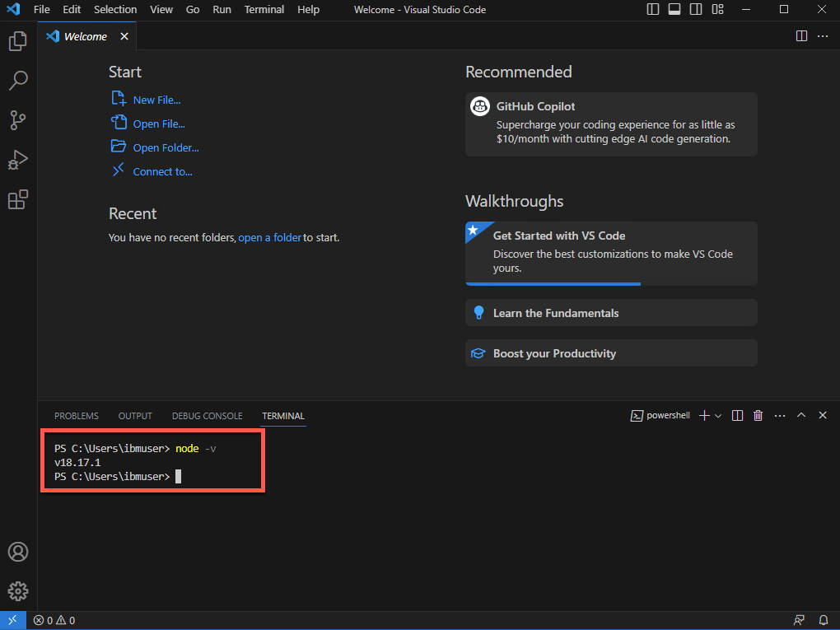Open the Explorer view in activity bar
Viewport: 840px width, 630px height.
(x=18, y=41)
